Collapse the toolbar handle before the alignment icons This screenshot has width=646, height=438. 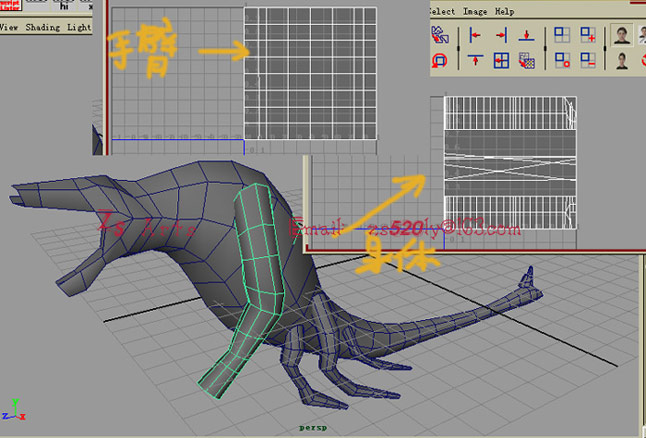pyautogui.click(x=458, y=48)
